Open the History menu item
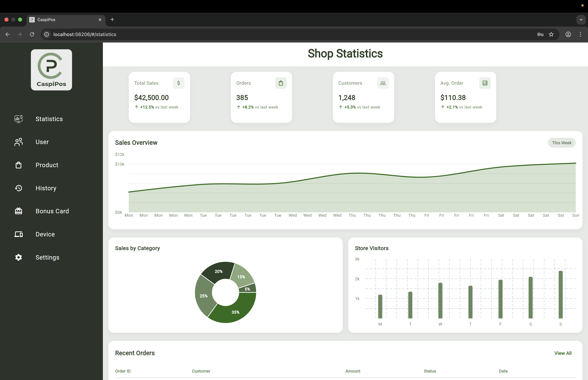This screenshot has height=380, width=588. 46,188
